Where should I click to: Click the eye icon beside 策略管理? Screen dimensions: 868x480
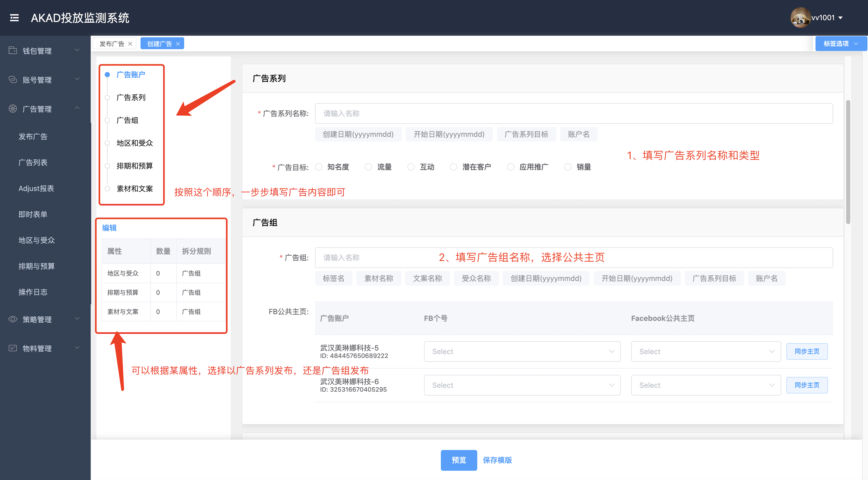(x=13, y=319)
